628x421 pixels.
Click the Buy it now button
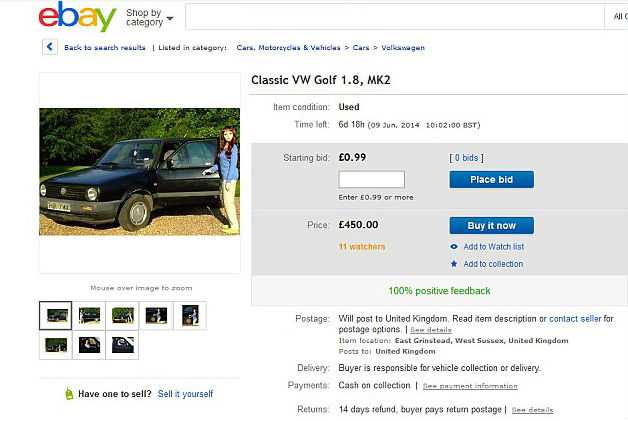tap(491, 226)
